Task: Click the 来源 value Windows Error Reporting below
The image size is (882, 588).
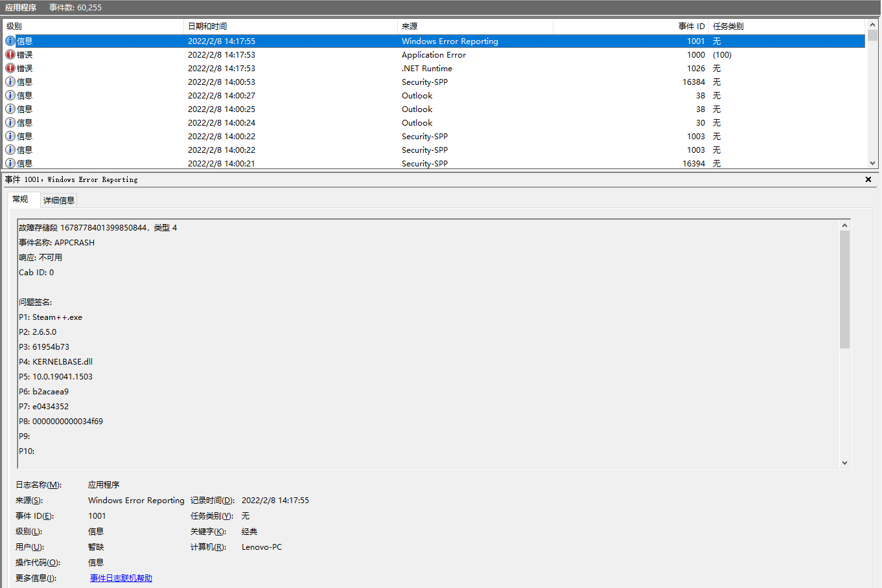Action: click(136, 501)
